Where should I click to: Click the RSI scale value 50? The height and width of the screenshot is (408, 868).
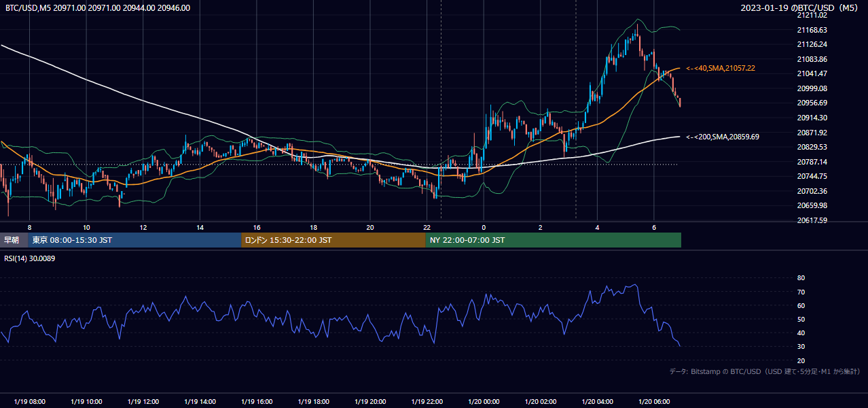[x=801, y=319]
